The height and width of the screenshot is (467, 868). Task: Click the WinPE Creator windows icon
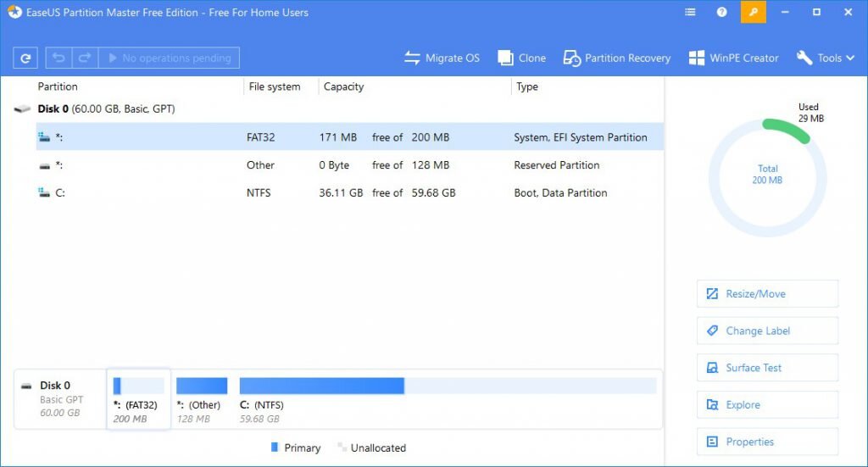697,58
